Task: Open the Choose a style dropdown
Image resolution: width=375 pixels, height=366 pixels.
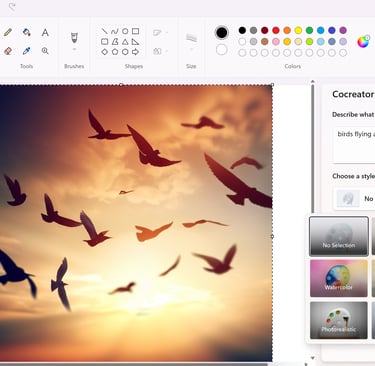Action: coord(354,199)
